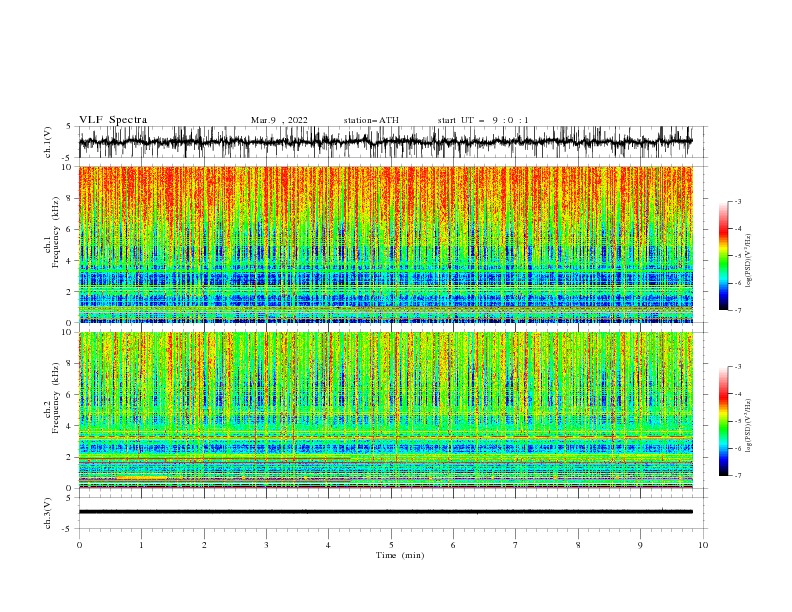
Task: Click the 'station=ATH' label
Action: click(x=371, y=120)
